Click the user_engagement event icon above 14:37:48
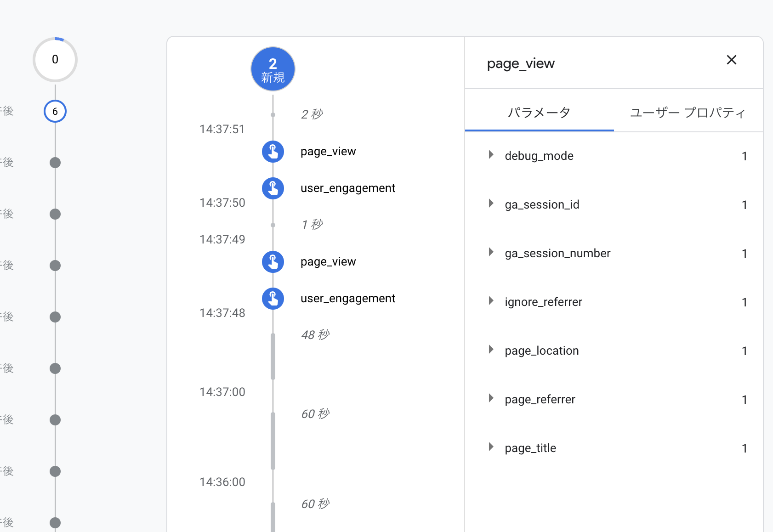This screenshot has height=532, width=773. (x=273, y=299)
